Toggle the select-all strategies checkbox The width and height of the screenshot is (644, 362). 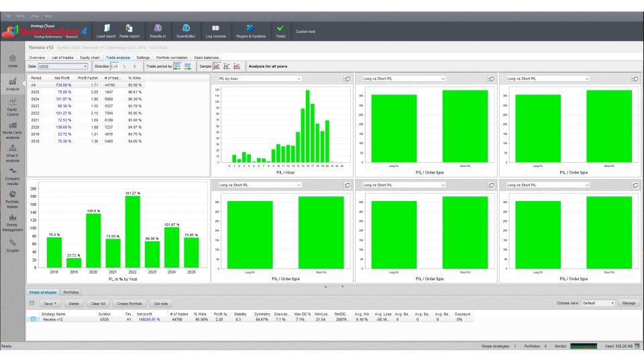[32, 303]
